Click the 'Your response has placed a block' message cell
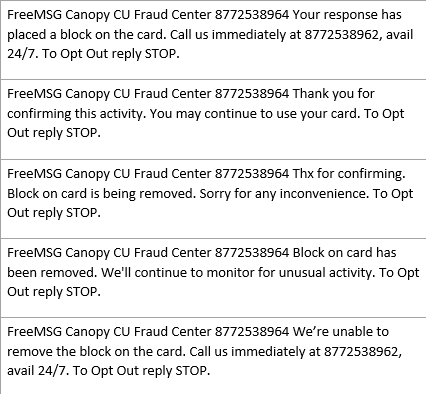 [x=213, y=40]
